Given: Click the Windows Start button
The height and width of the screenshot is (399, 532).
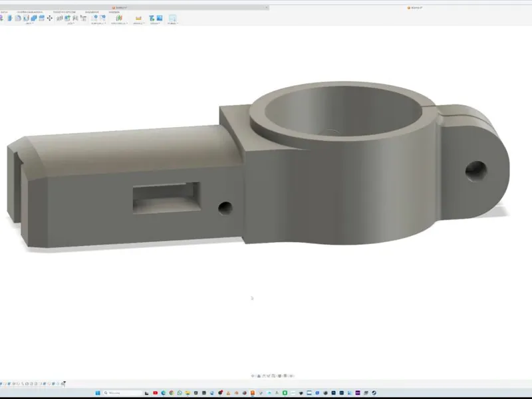Looking at the screenshot, I should point(98,393).
